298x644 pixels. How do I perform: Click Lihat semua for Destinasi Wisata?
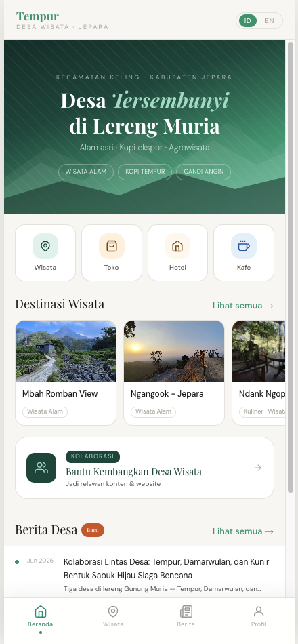tap(243, 306)
